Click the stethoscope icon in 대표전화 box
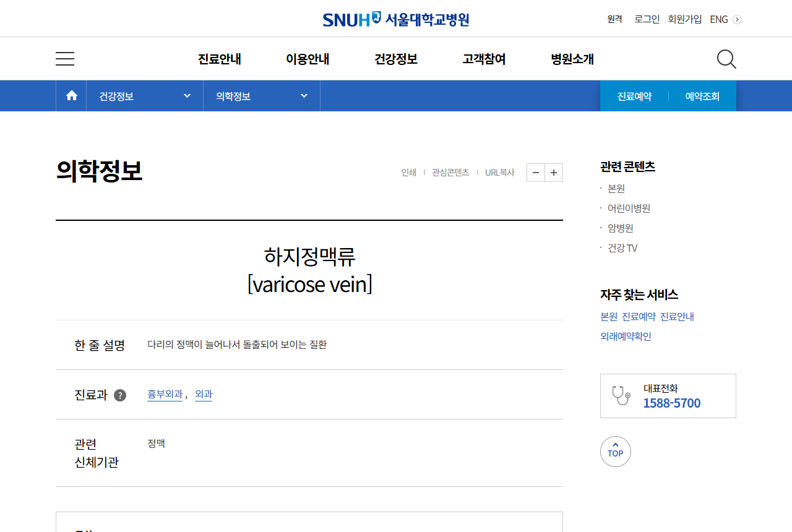The image size is (792, 532). (621, 396)
